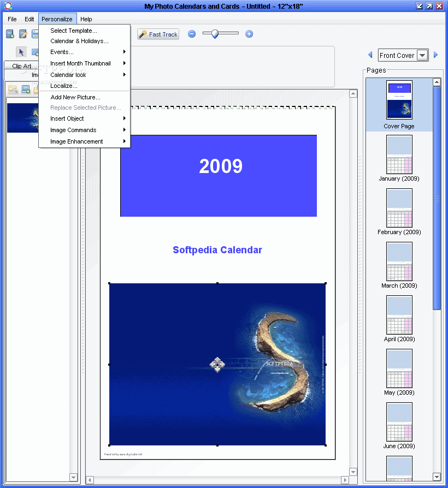The height and width of the screenshot is (488, 448).
Task: Browse folder with magnifier icon
Action: pos(13,90)
